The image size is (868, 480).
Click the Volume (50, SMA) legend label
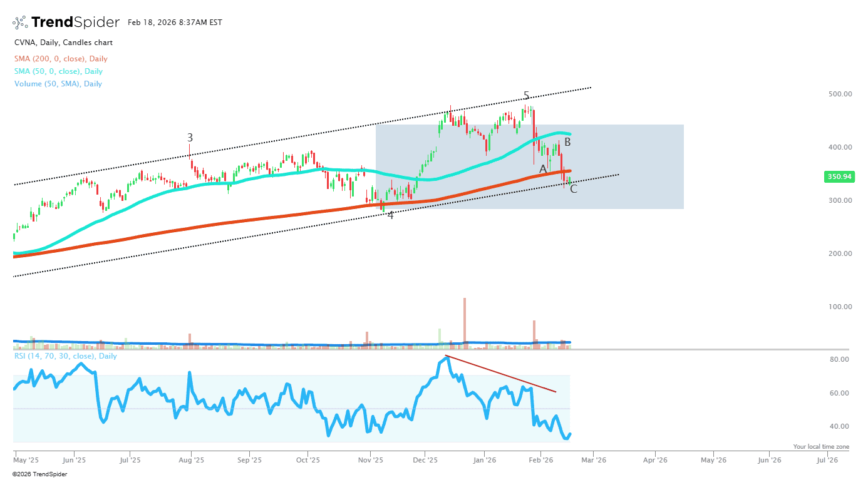[58, 84]
